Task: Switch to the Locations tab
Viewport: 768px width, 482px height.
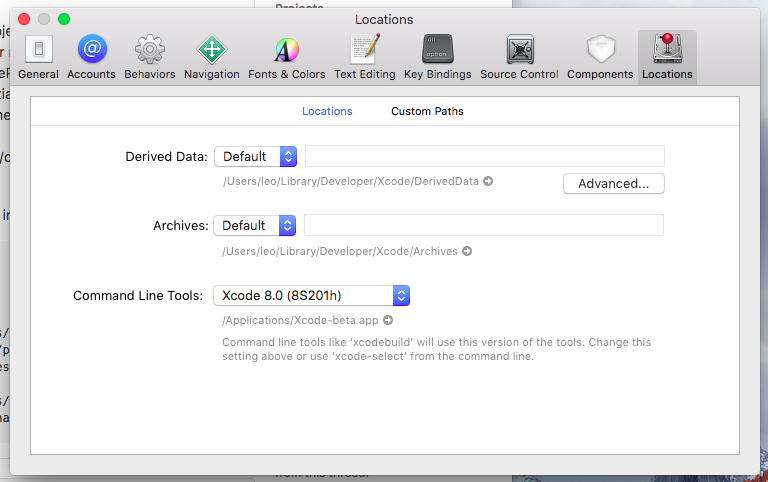Action: pos(327,111)
